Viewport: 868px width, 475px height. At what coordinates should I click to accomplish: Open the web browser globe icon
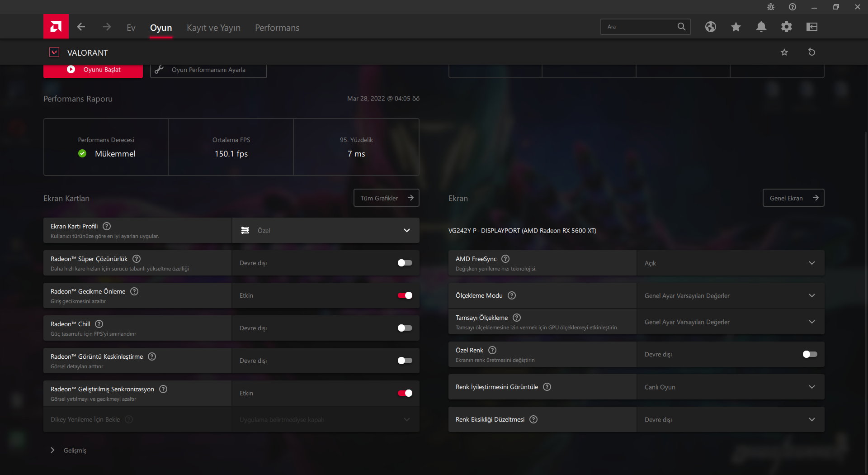click(x=711, y=27)
